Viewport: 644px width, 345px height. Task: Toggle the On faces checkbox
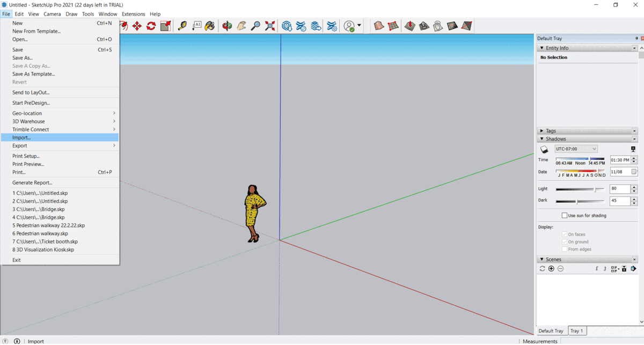point(565,234)
